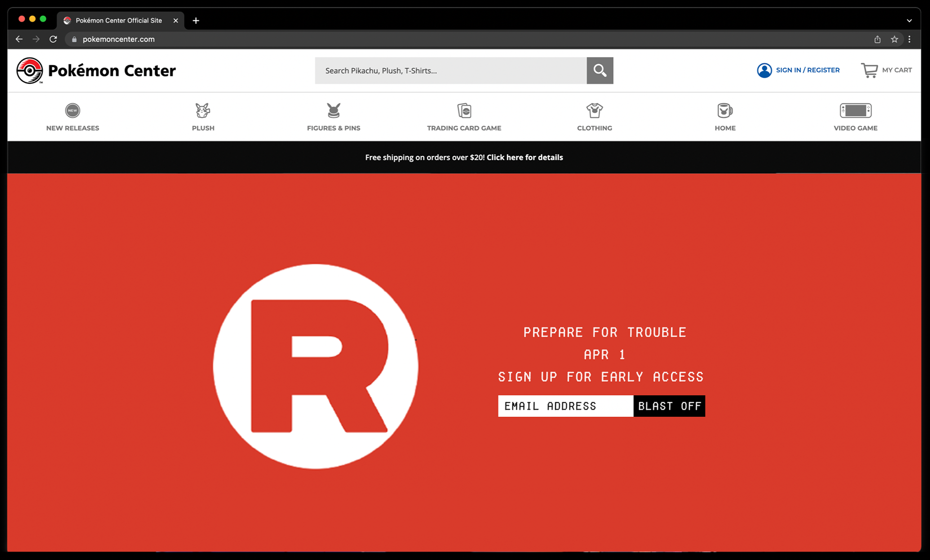Image resolution: width=930 pixels, height=560 pixels.
Task: Open the FIGURES & PINS menu label
Action: pyautogui.click(x=334, y=128)
